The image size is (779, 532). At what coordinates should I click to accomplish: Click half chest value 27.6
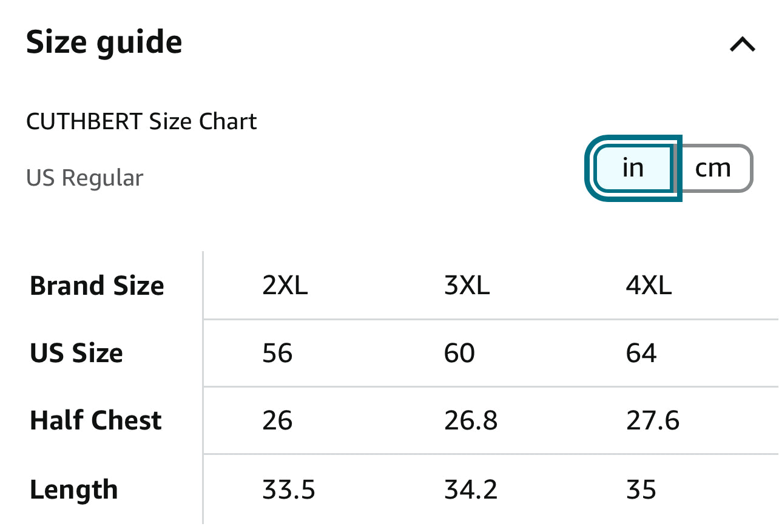tap(653, 420)
